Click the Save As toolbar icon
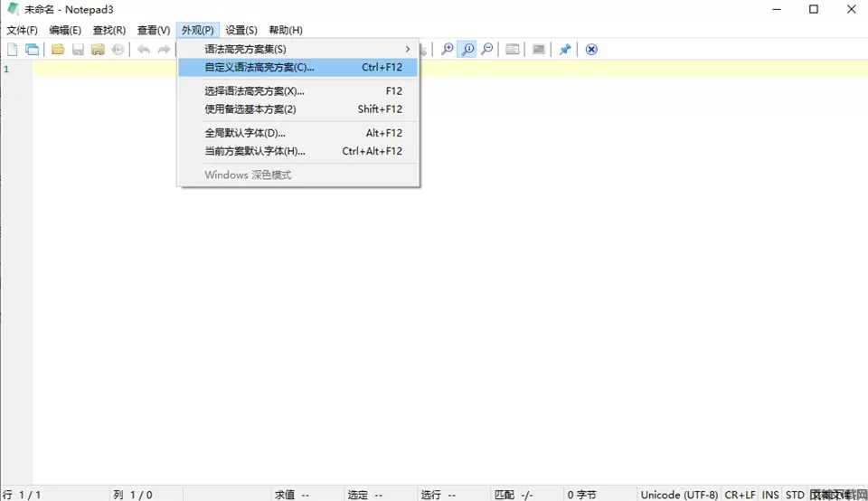The width and height of the screenshot is (868, 501). [x=98, y=49]
